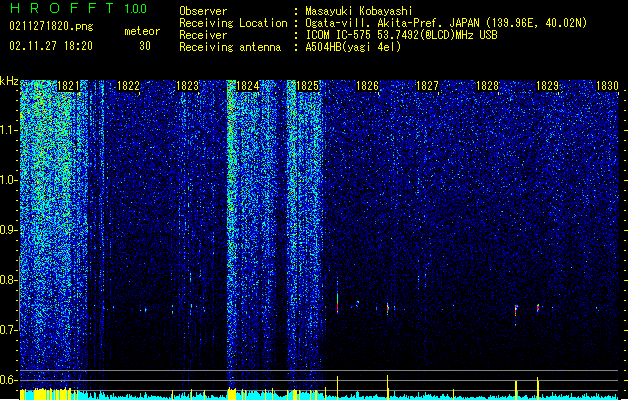Select ICOM IC-575 receiver details text
The image size is (629, 400).
click(x=401, y=35)
